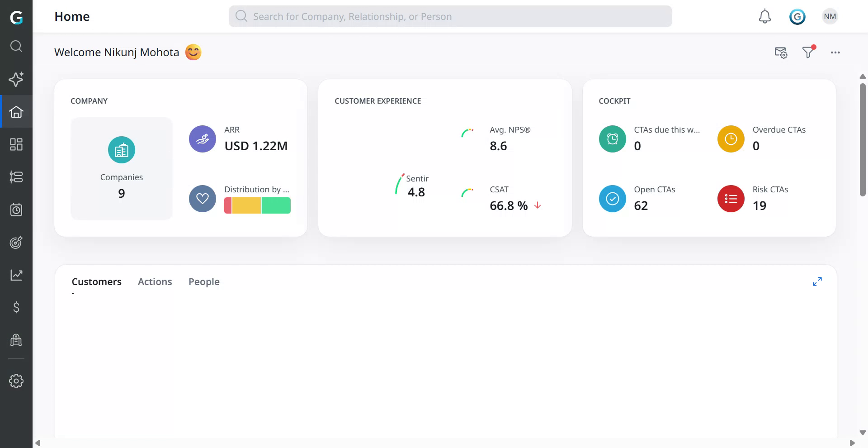Switch to the Actions tab
The width and height of the screenshot is (868, 448).
tap(155, 281)
